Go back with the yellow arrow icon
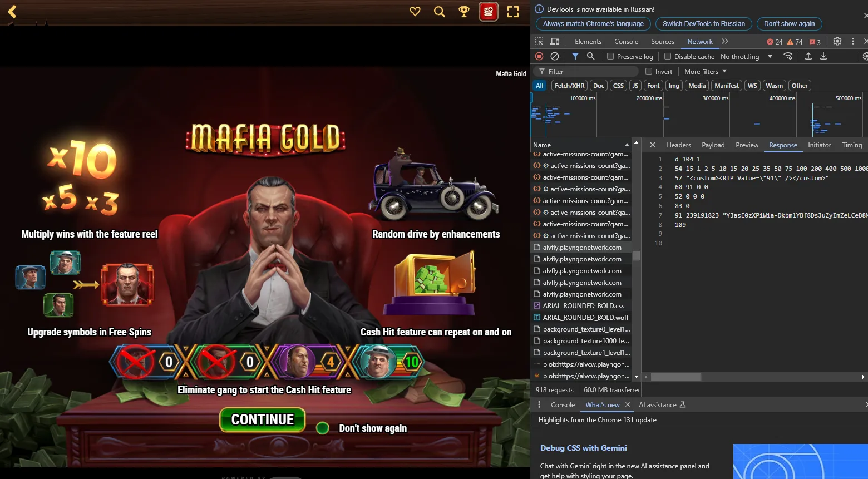Image resolution: width=868 pixels, height=479 pixels. tap(12, 11)
